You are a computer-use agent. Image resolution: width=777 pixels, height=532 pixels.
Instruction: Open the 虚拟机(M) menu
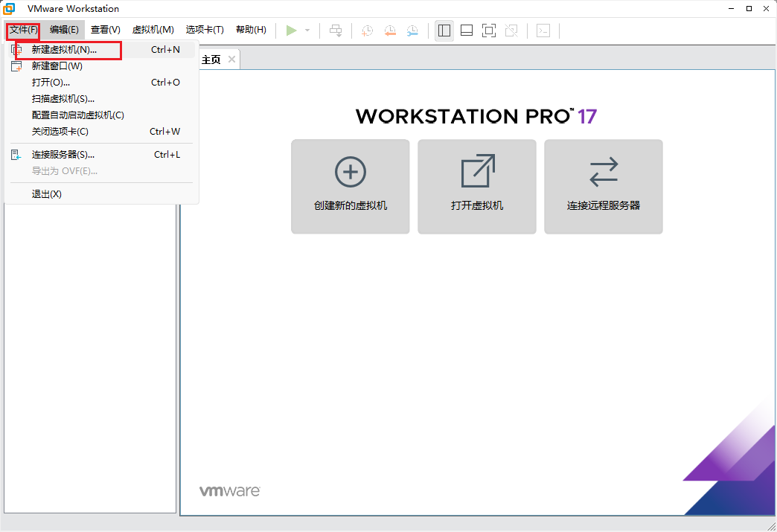tap(153, 30)
